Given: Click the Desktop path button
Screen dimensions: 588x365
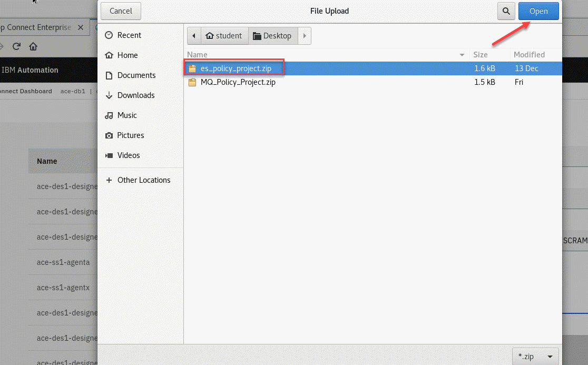Looking at the screenshot, I should coord(272,36).
